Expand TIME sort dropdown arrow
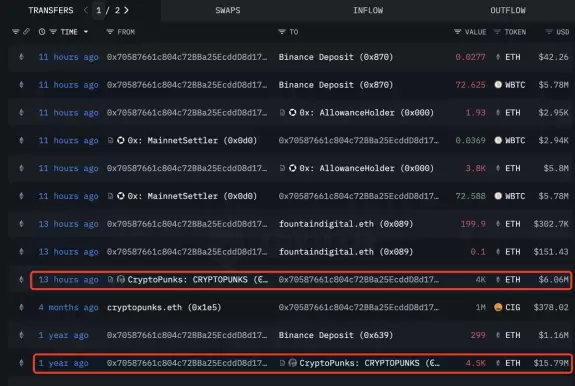 click(86, 32)
